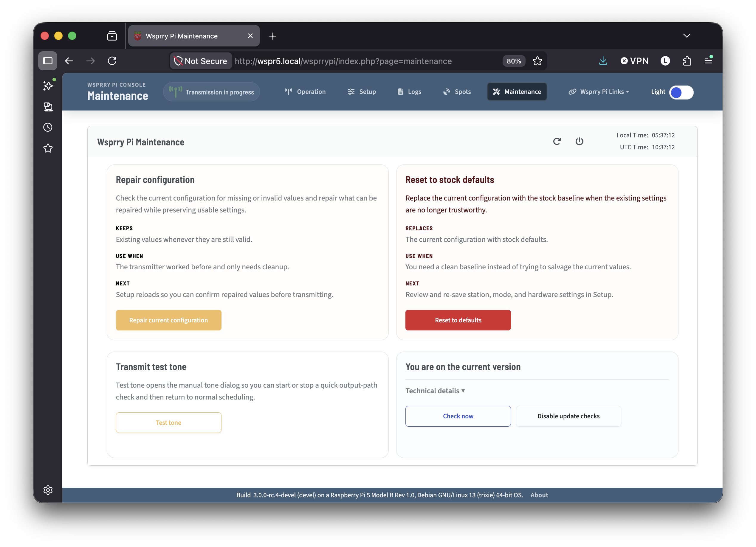Click the REPLACES label in reset card
The image size is (756, 547).
tap(419, 228)
